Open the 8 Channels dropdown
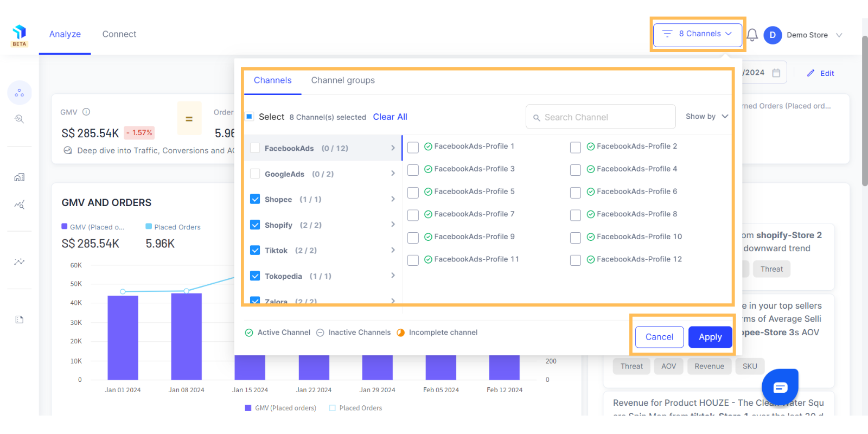 click(x=698, y=35)
